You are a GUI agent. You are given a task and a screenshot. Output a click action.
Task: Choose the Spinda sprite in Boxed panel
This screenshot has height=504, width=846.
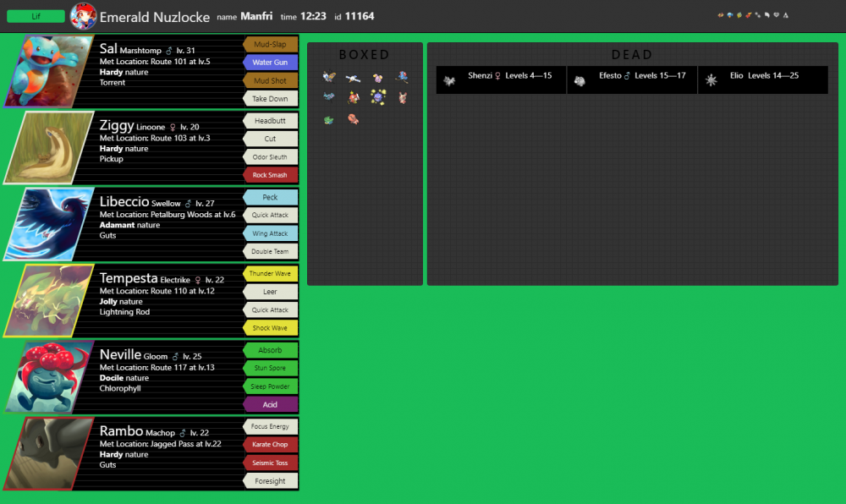click(403, 97)
